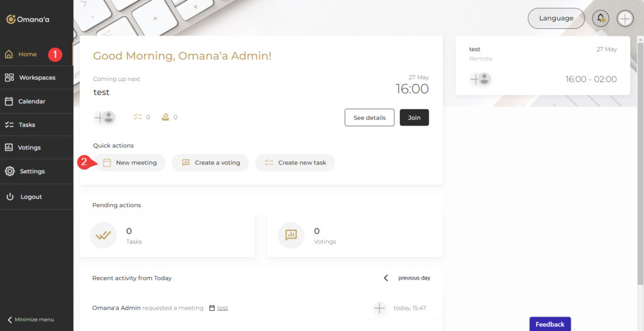Click the Omana'a logo icon
Viewport: 644px width, 331px height.
11,19
